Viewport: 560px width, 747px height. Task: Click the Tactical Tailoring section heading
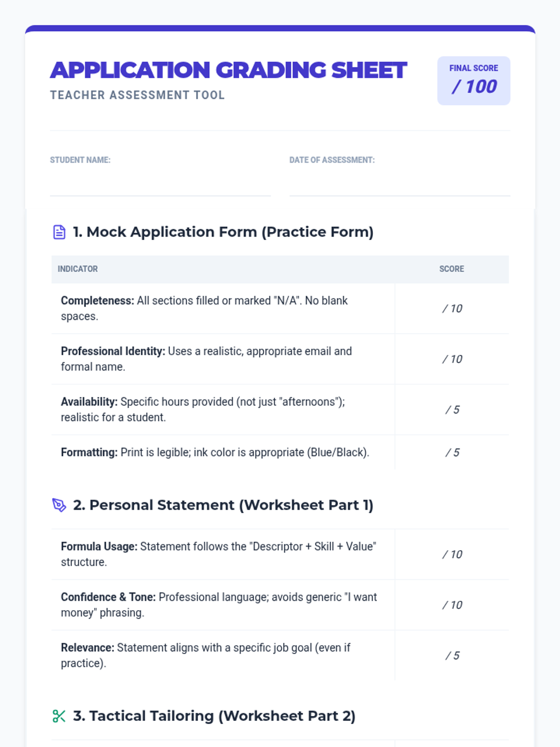214,716
